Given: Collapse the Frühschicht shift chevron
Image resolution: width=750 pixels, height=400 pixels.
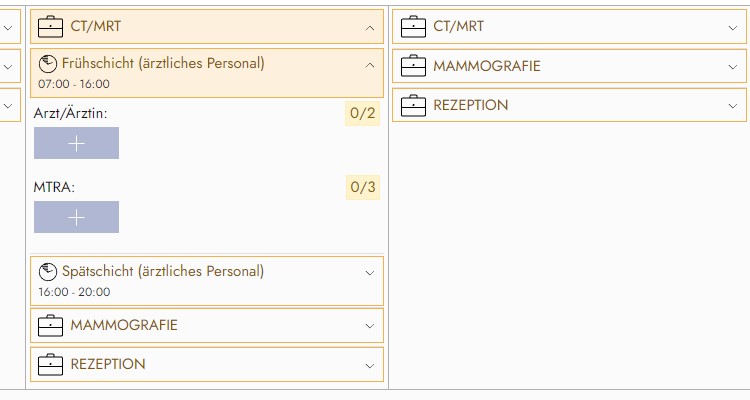Looking at the screenshot, I should (370, 64).
